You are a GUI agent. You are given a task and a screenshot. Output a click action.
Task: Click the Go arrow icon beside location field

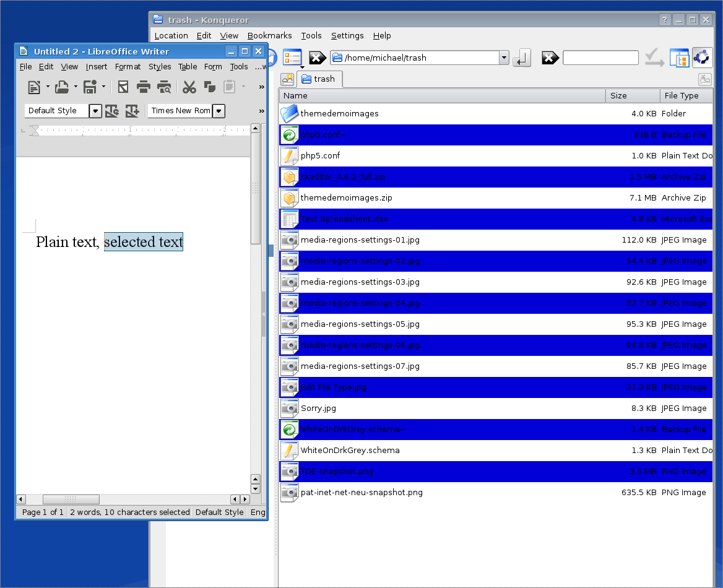point(521,58)
